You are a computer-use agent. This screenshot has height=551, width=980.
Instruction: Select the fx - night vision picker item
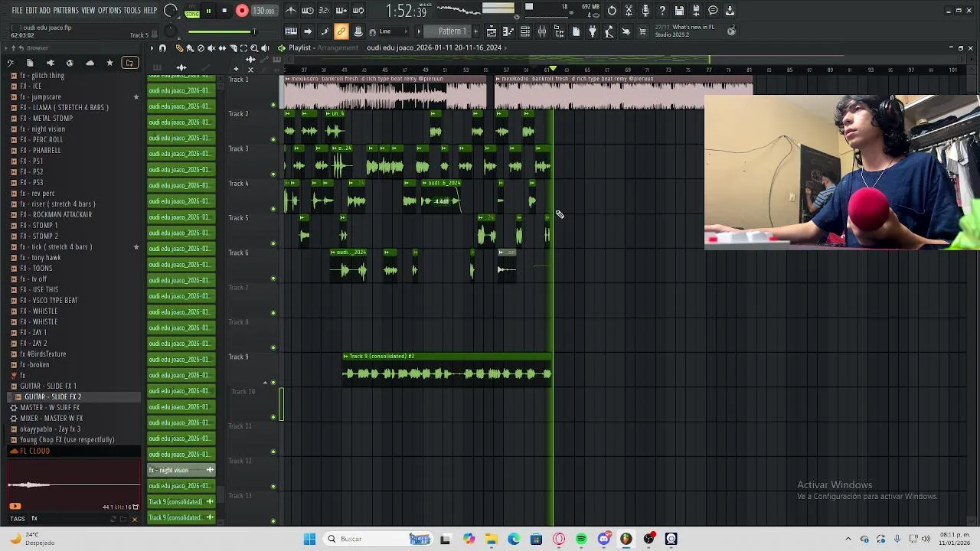(x=181, y=470)
